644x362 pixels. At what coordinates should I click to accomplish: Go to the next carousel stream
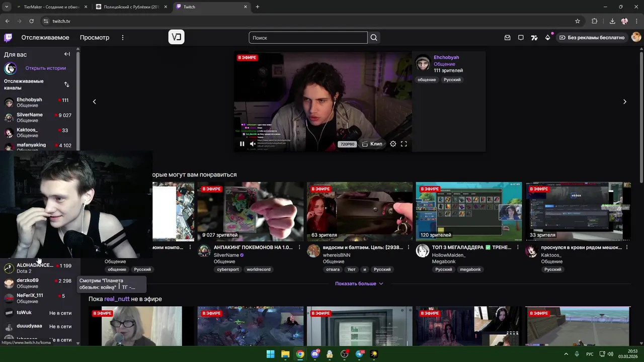625,102
